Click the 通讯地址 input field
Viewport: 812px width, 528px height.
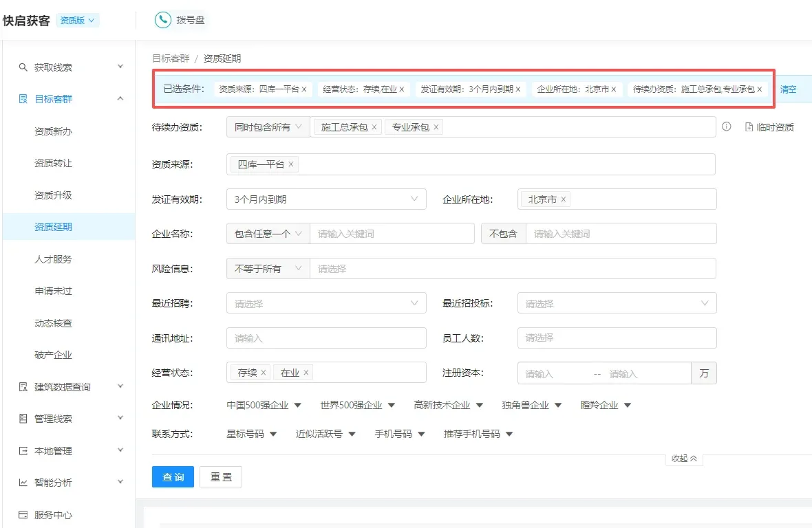pyautogui.click(x=326, y=338)
